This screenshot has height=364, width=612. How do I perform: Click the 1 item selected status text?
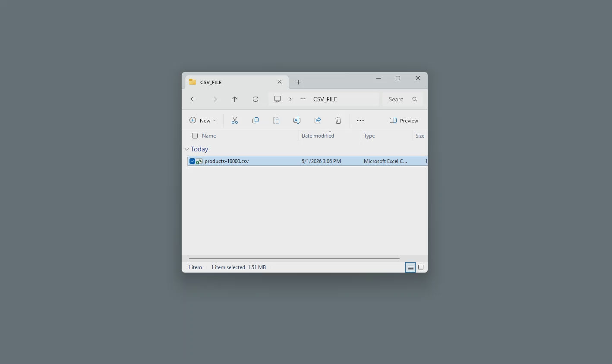[x=228, y=267]
